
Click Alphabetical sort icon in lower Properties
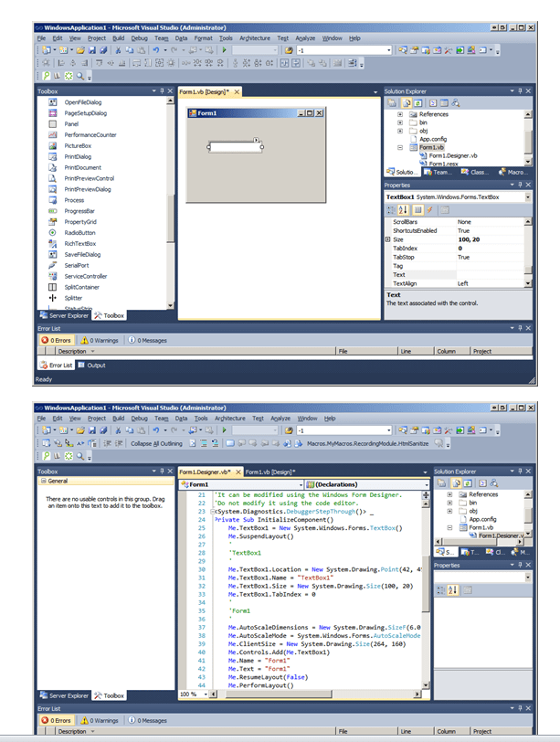(452, 590)
